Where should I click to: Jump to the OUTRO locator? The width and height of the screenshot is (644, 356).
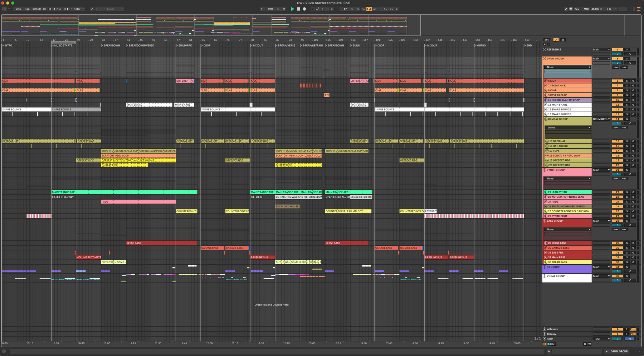[x=479, y=46]
